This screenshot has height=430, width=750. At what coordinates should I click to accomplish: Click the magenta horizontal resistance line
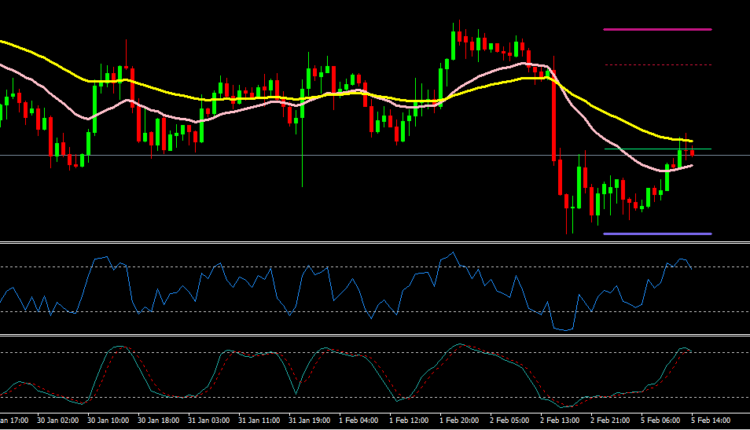pyautogui.click(x=657, y=30)
